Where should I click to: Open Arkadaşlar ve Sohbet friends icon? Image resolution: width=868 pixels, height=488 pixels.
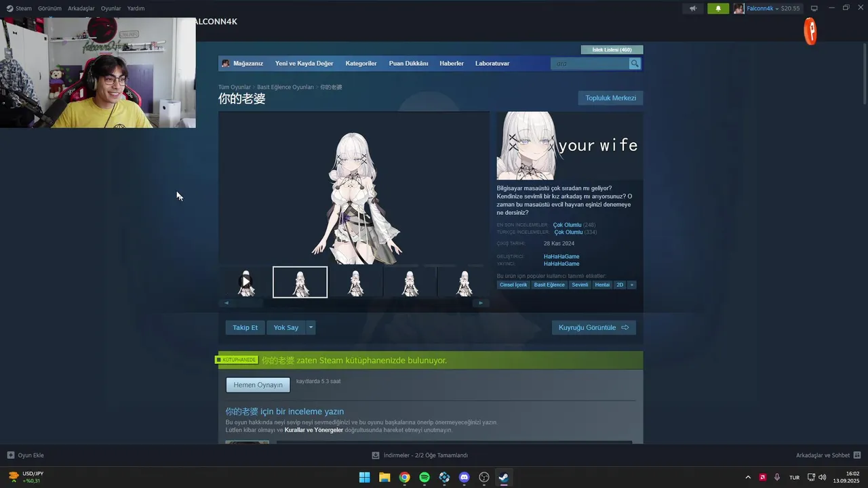pyautogui.click(x=857, y=455)
